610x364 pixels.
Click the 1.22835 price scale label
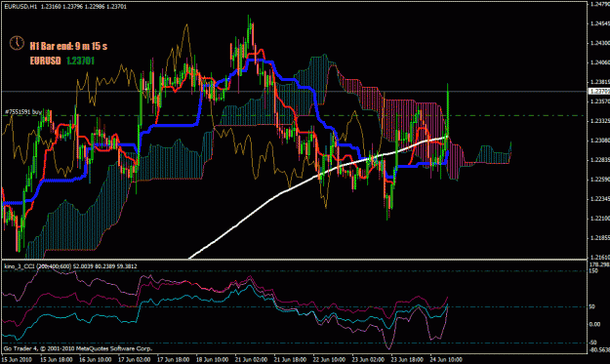[x=600, y=160]
